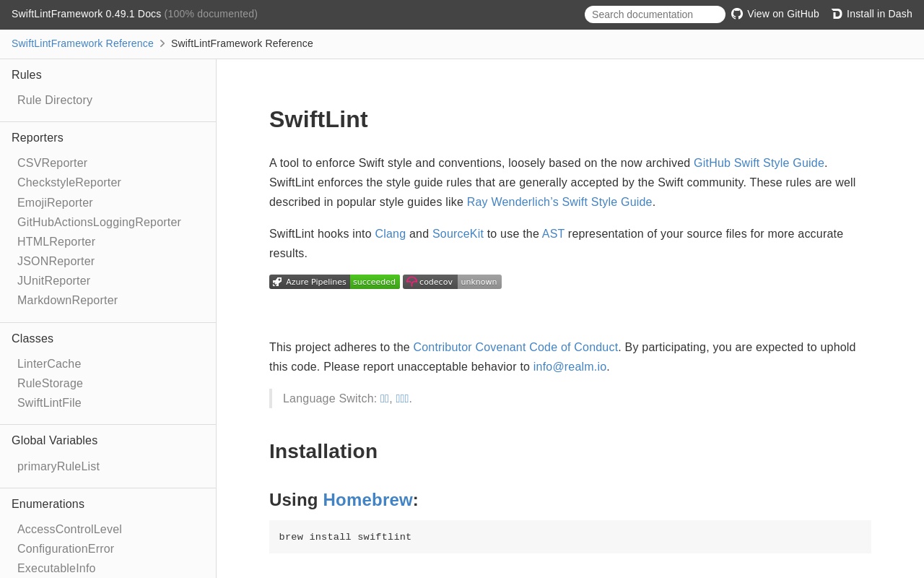The width and height of the screenshot is (924, 578).
Task: Click the Enumerations section heading
Action: pyautogui.click(x=48, y=504)
